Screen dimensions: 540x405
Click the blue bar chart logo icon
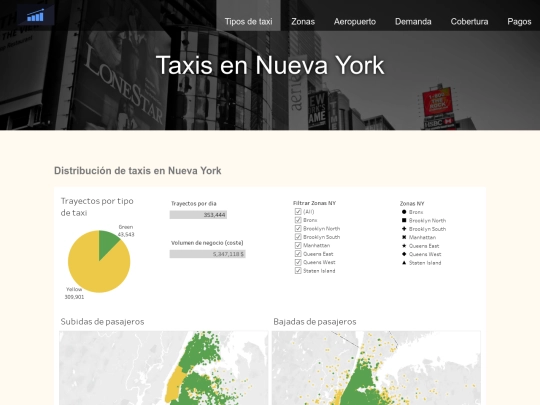click(x=35, y=15)
